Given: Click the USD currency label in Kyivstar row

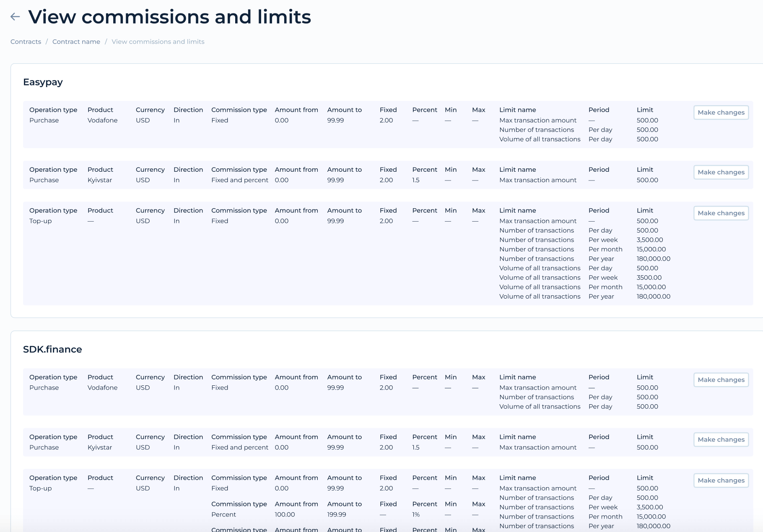Looking at the screenshot, I should click(143, 180).
